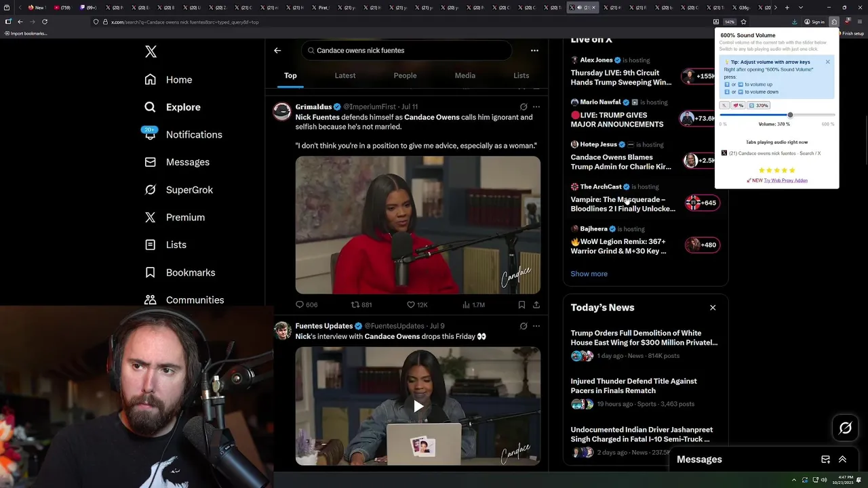The height and width of the screenshot is (488, 868).
Task: Close the arrow keys tip box
Action: point(827,62)
